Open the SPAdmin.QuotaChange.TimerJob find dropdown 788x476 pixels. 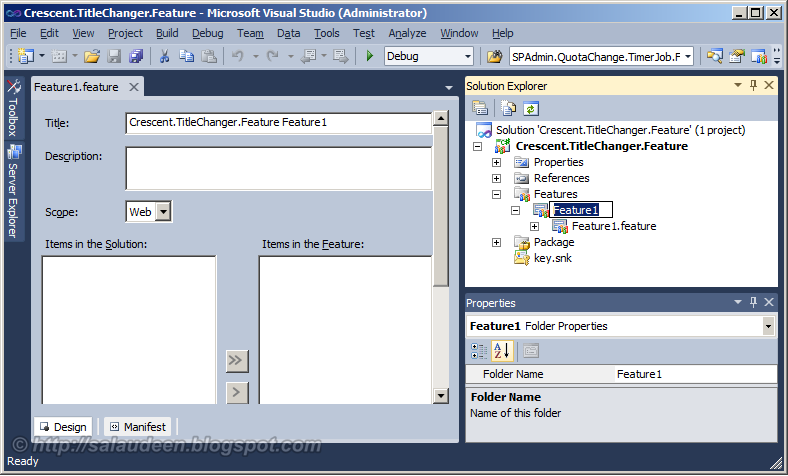pyautogui.click(x=688, y=56)
